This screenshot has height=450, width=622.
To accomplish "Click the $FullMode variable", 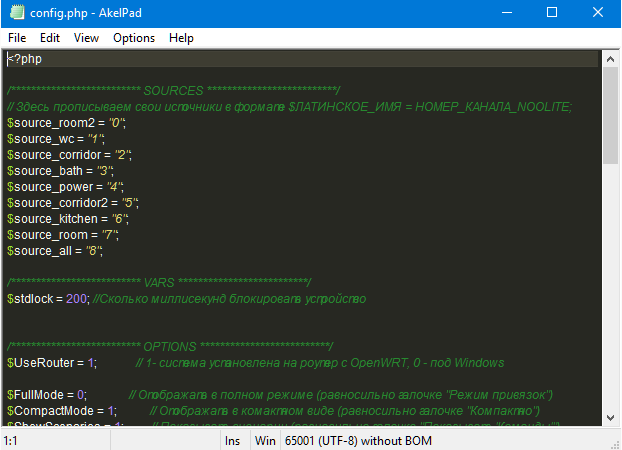I will pos(35,395).
